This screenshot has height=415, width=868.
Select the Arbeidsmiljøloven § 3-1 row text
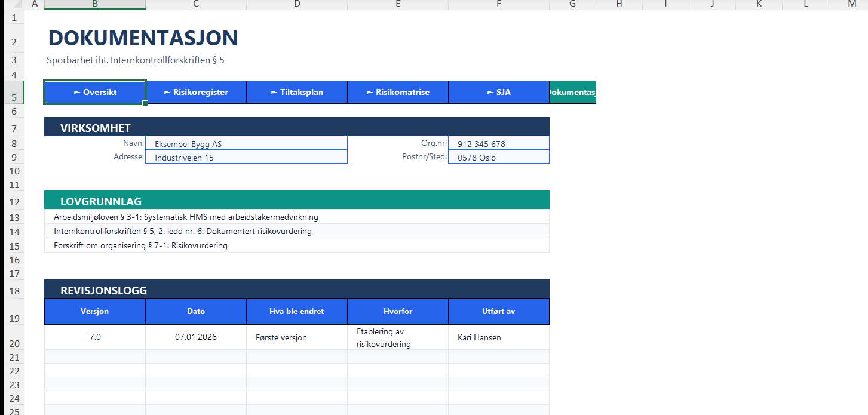pos(186,217)
